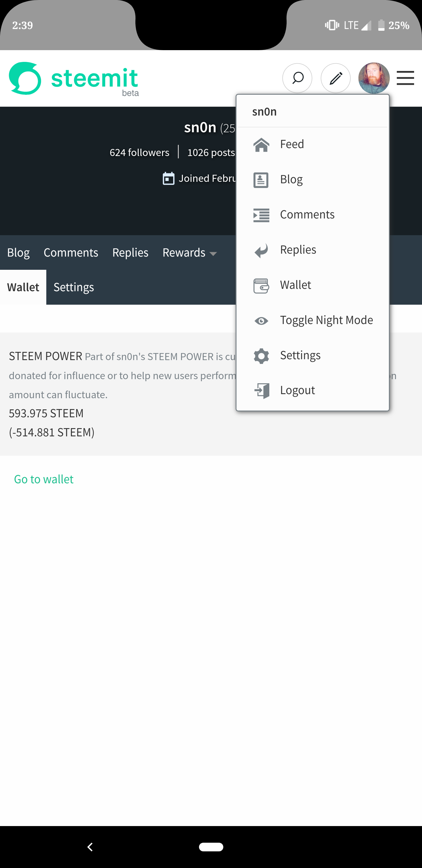Click the Comments list icon in dropdown
Viewport: 422px width, 868px height.
point(261,215)
